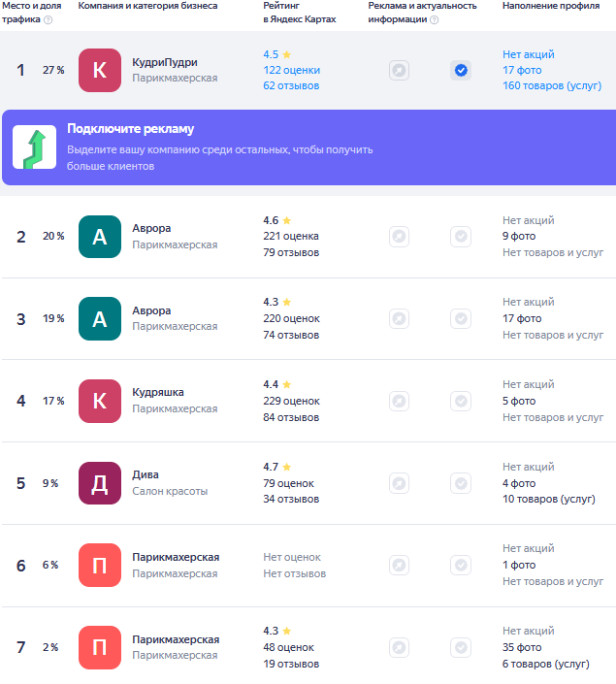Screen dimensions: 616x684
Task: Click the Парикмахерская logo with 6% traffic
Action: click(x=100, y=566)
